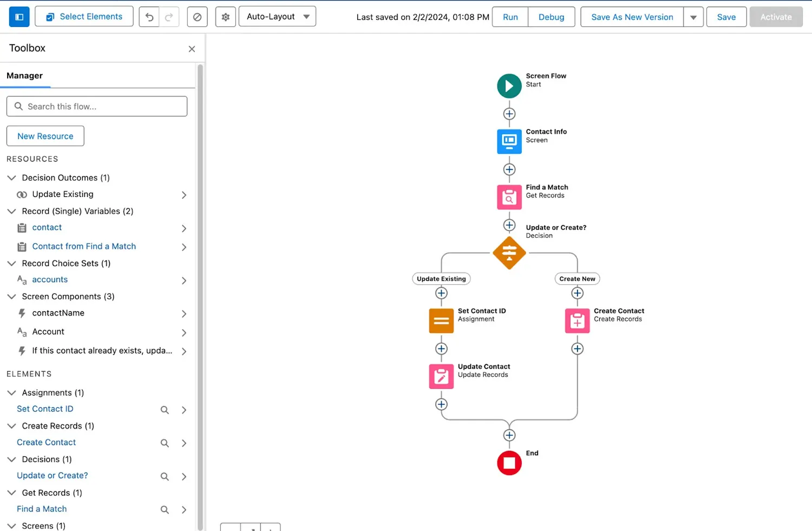This screenshot has height=531, width=812.
Task: Locate Set Contact ID on canvas magnifier
Action: 165,410
